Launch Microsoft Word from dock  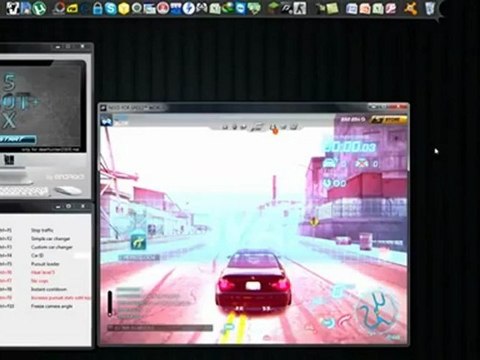(352, 8)
